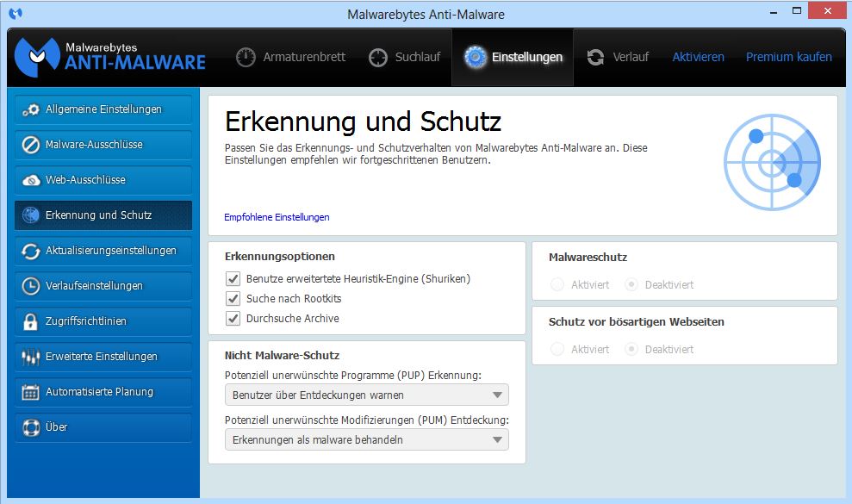Click the Premium kaufen link
This screenshot has width=852, height=504.
(x=789, y=57)
